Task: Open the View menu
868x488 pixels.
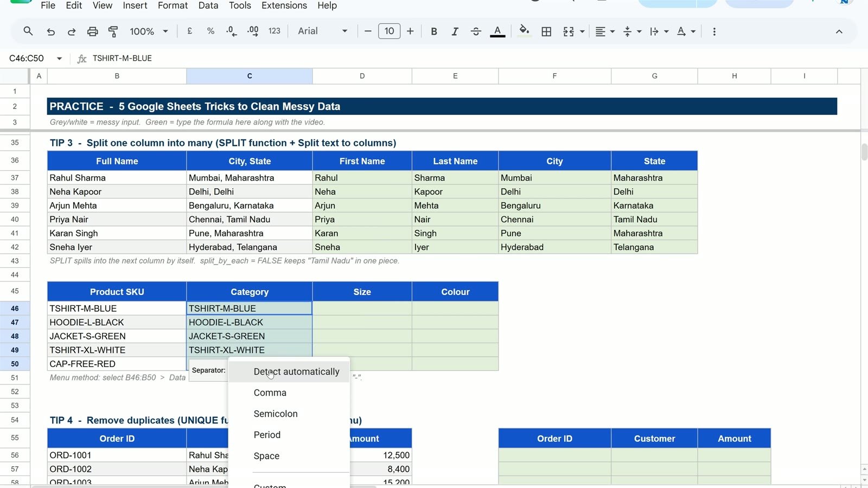Action: point(103,5)
